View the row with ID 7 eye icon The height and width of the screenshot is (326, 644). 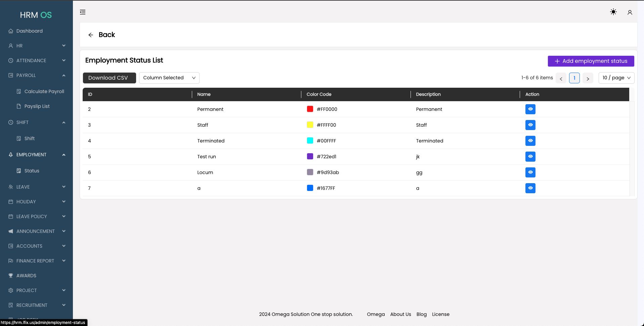pos(530,188)
